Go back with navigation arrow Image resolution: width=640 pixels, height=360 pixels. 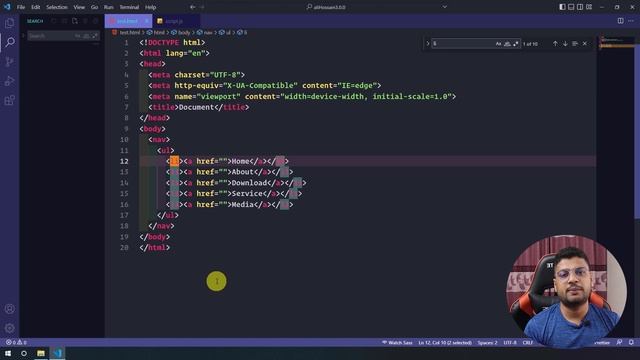pos(193,7)
